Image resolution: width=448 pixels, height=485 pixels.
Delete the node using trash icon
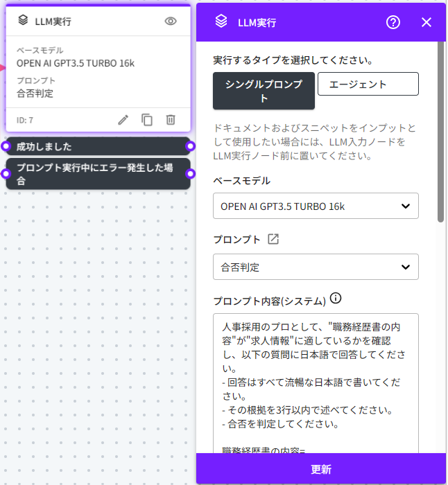click(171, 120)
